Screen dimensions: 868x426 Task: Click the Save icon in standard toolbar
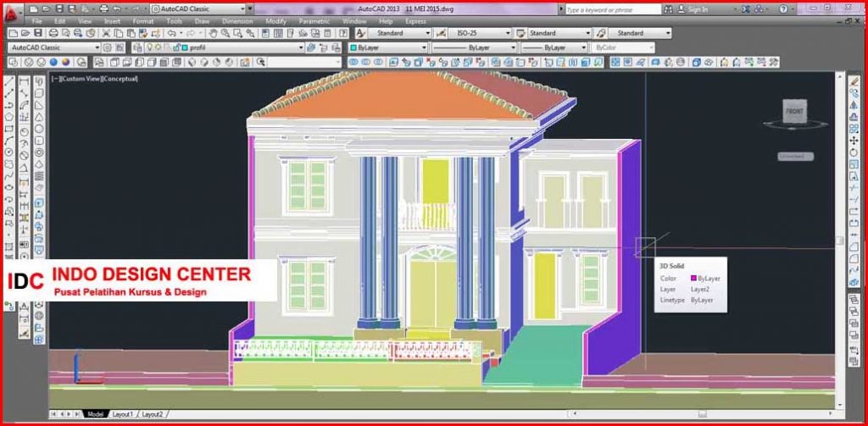pos(38,33)
